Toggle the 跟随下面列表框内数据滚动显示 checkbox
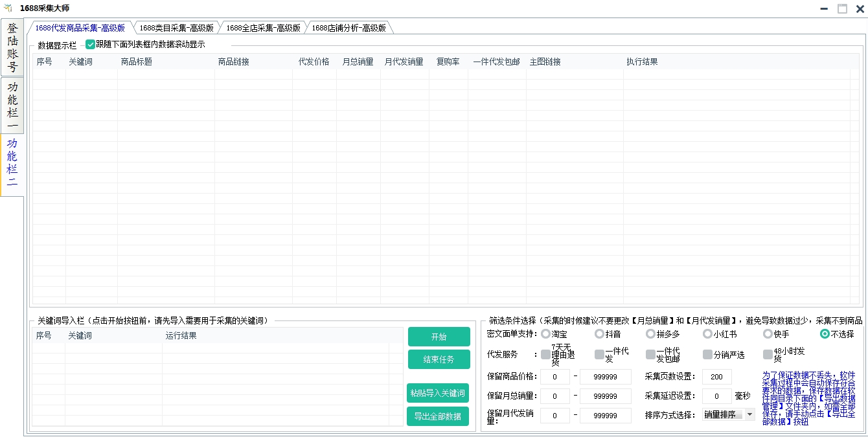Image resolution: width=868 pixels, height=437 pixels. 91,45
